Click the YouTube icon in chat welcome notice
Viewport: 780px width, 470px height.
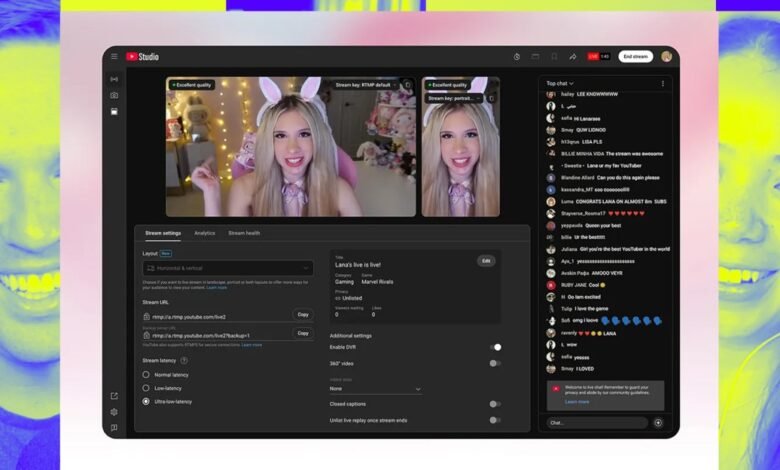pos(556,388)
